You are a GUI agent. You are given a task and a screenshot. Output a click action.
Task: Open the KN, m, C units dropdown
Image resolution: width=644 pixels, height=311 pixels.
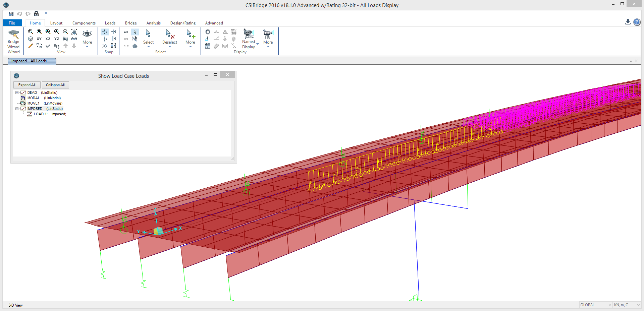(627, 305)
